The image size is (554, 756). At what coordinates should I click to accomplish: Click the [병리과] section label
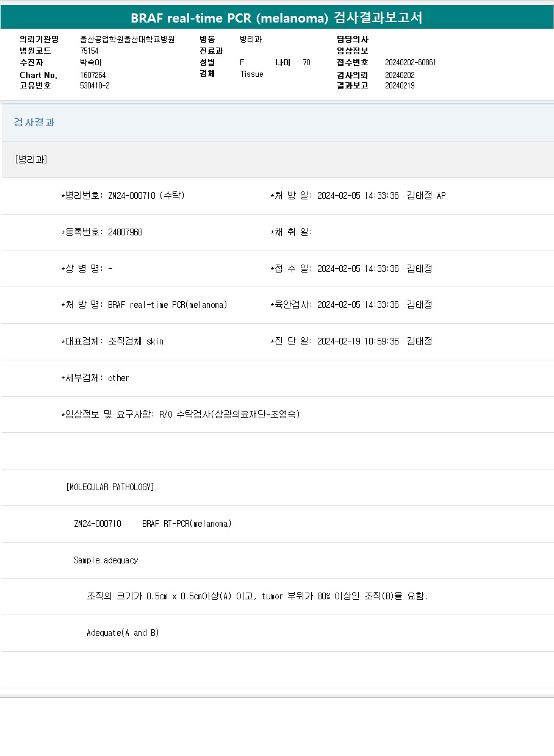(x=31, y=159)
